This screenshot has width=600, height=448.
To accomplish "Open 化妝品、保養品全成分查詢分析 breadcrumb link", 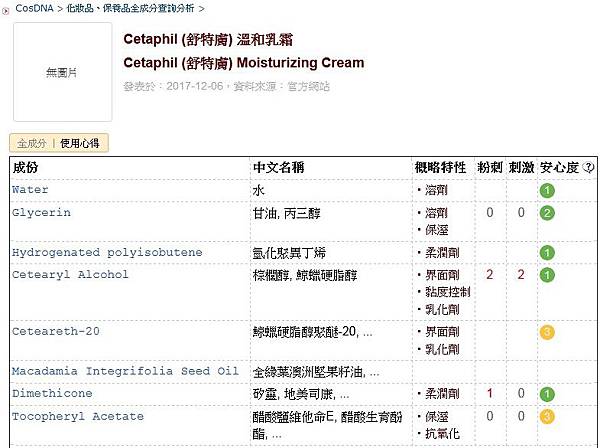I will point(130,8).
